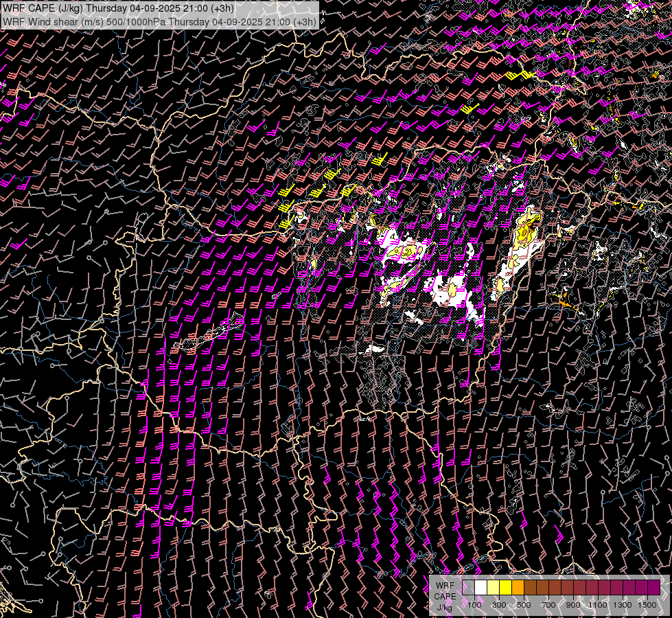This screenshot has height=618, width=672.
Task: Select the gray below-100 CAPE legend swatch
Action: (x=468, y=587)
